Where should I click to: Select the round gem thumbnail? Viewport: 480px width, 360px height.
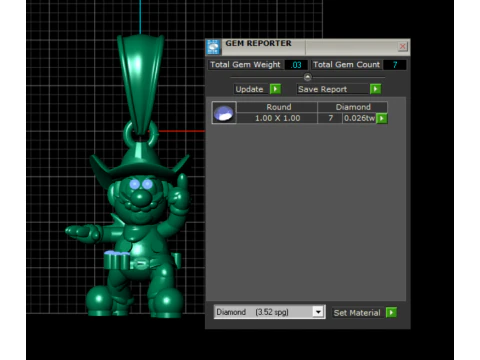pos(224,113)
